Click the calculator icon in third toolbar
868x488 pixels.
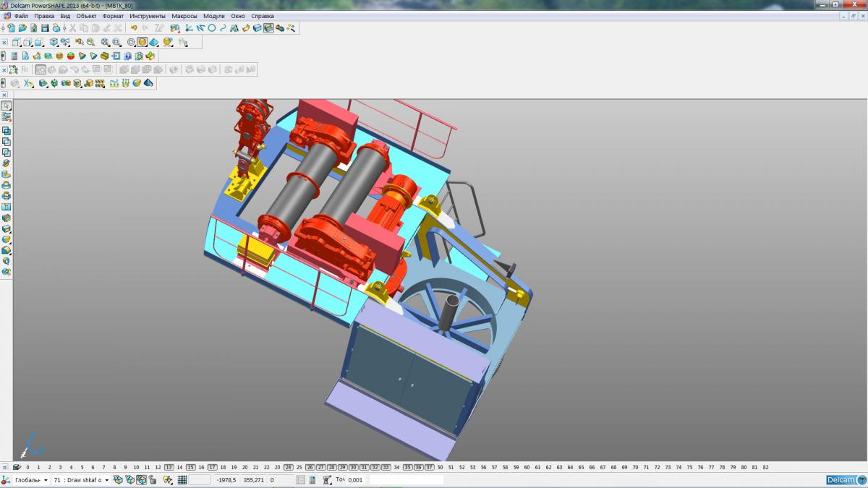coord(14,56)
